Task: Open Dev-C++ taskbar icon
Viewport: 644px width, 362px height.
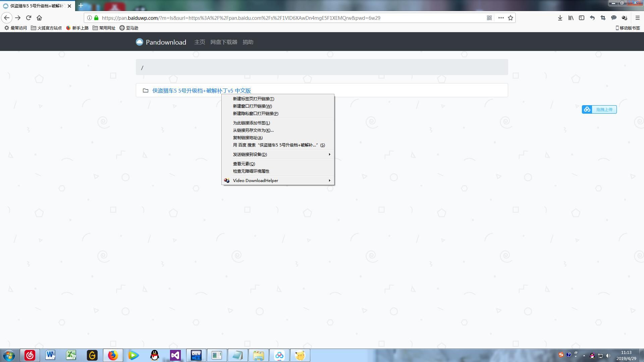Action: point(196,355)
